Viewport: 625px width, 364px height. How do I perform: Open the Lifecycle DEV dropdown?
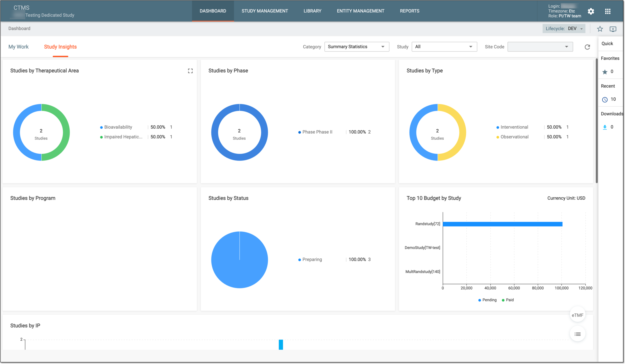[563, 28]
